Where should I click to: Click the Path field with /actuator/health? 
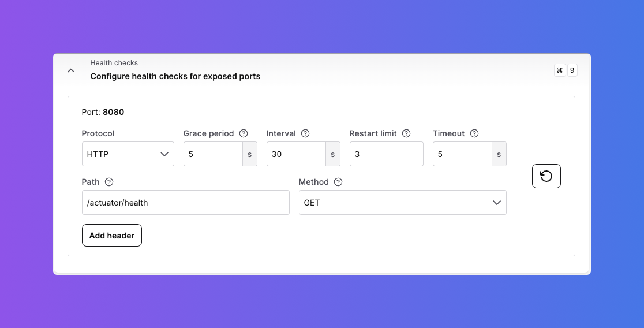[185, 203]
